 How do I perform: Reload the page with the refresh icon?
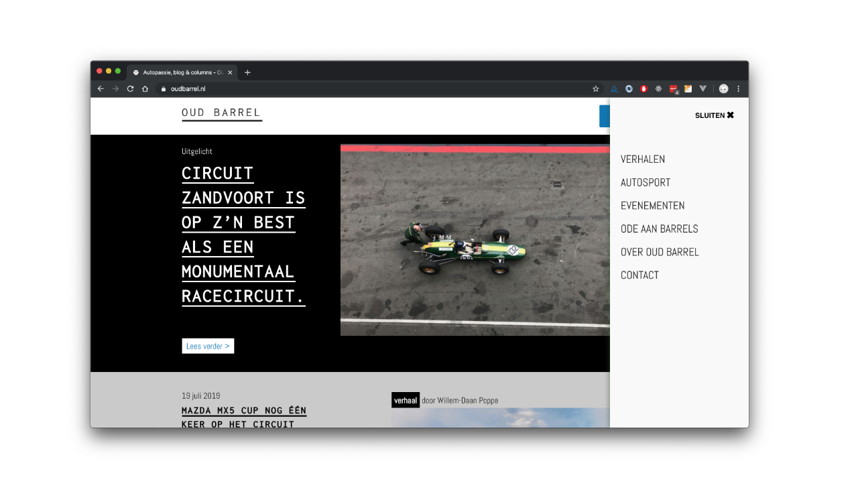click(130, 88)
